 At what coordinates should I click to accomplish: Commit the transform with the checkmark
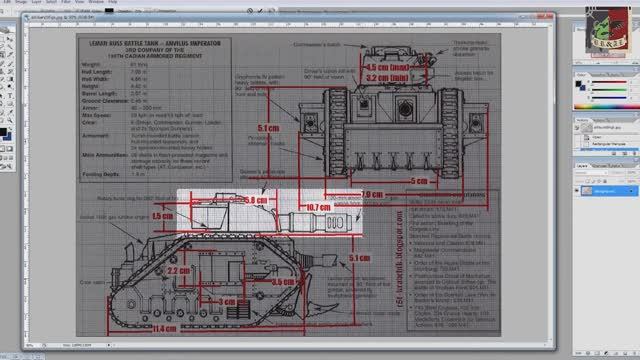[x=260, y=11]
